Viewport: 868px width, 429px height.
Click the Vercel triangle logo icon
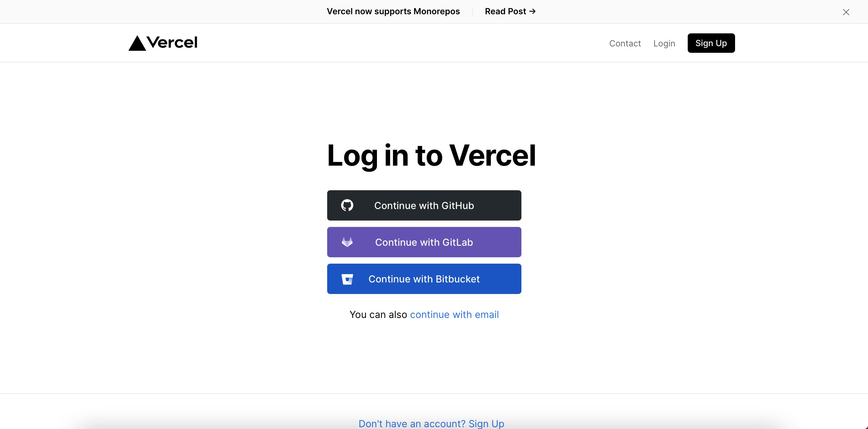pyautogui.click(x=137, y=43)
